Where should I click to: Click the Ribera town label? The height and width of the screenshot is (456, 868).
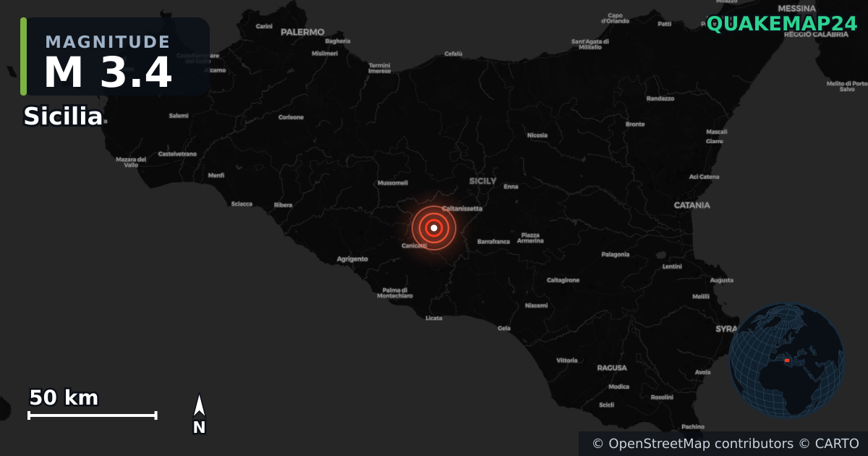[x=283, y=206]
